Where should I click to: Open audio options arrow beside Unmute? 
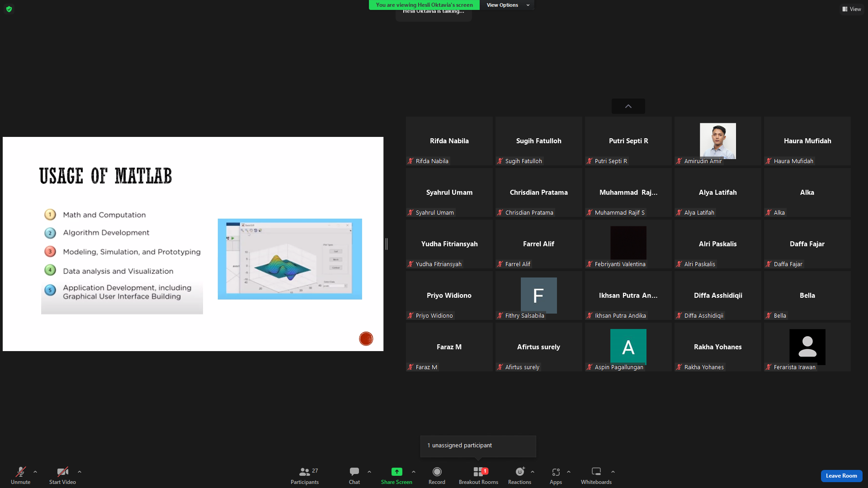click(35, 472)
